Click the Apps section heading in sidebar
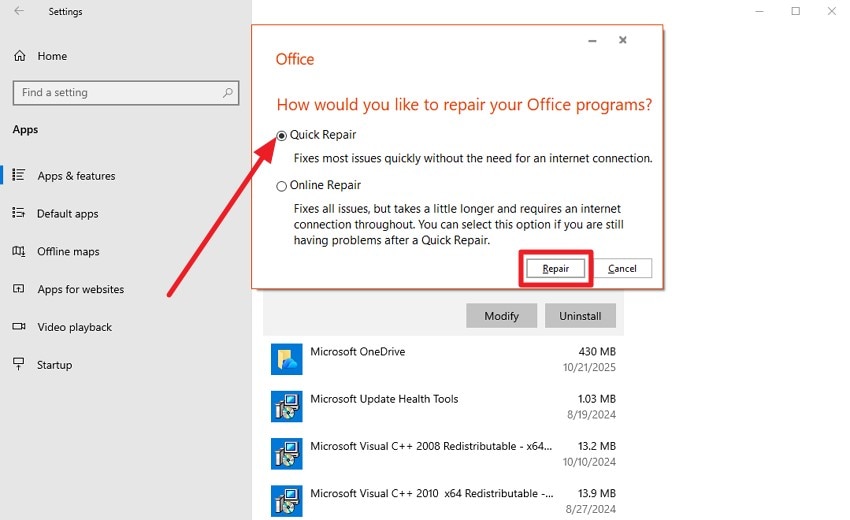Image resolution: width=850 pixels, height=520 pixels. (25, 130)
